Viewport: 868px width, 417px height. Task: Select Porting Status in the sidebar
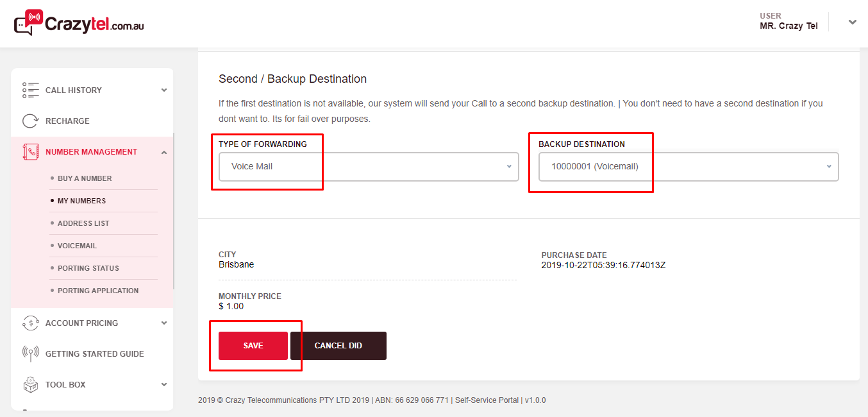coord(88,268)
